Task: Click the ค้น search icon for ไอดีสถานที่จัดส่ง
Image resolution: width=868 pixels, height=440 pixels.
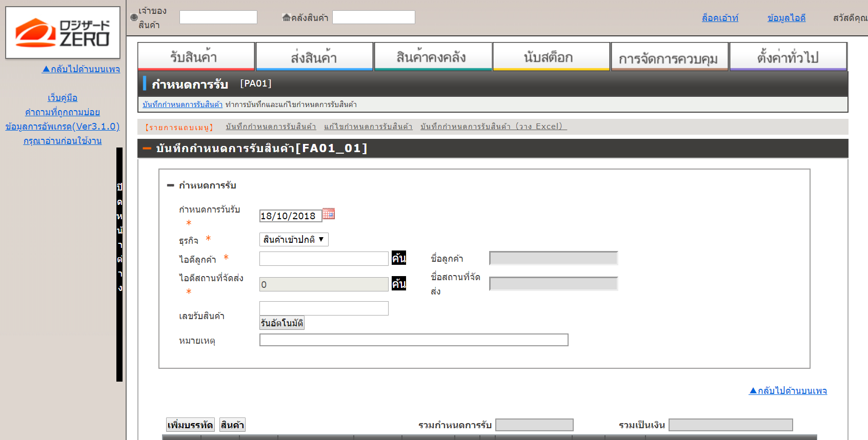Action: pyautogui.click(x=399, y=284)
